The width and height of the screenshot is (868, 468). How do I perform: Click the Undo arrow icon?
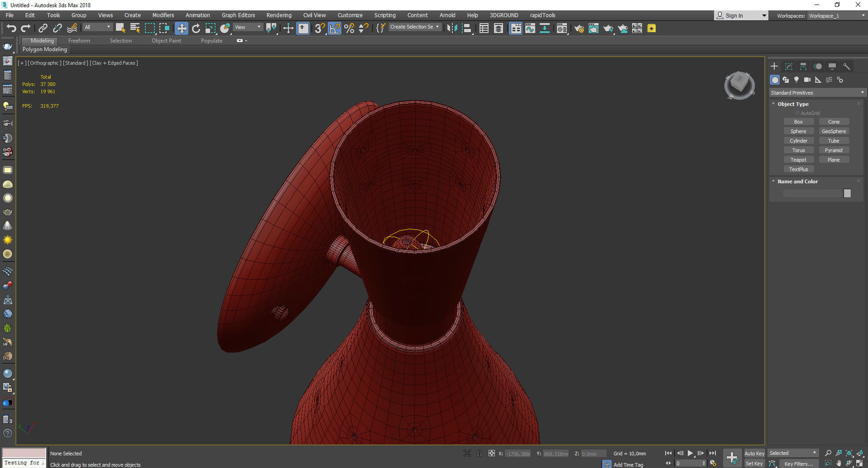click(x=11, y=29)
